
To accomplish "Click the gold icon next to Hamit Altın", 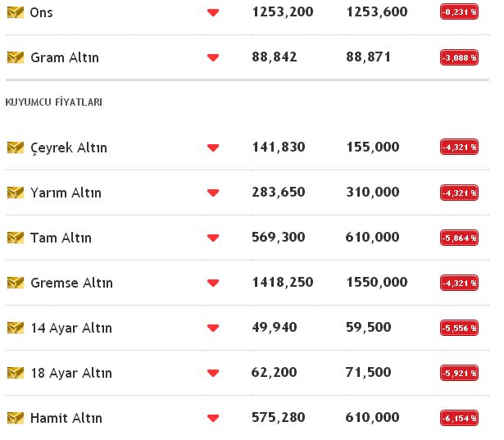I will pos(16,418).
